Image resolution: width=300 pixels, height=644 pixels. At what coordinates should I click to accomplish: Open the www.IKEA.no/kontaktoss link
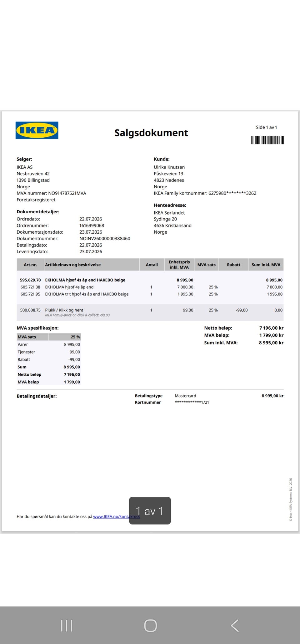point(117,516)
